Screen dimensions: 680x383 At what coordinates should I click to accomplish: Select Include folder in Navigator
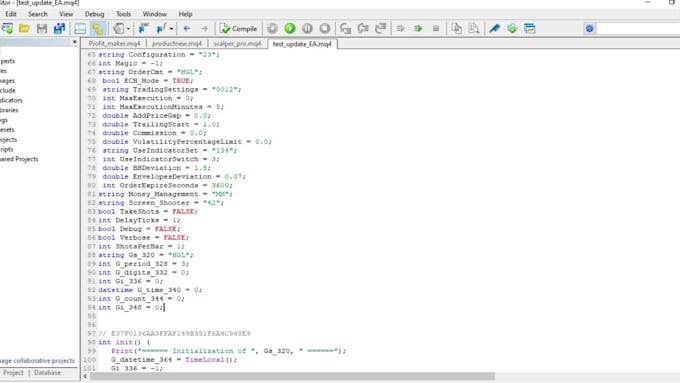pyautogui.click(x=8, y=91)
